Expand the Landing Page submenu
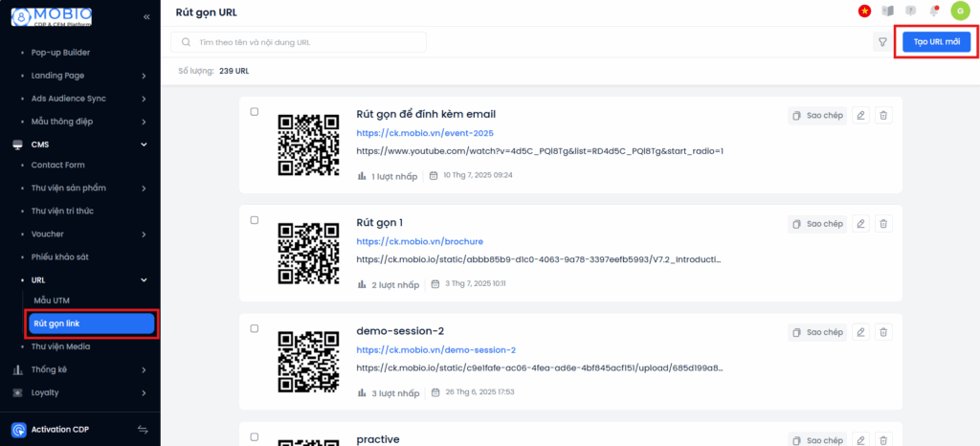980x446 pixels. [144, 75]
